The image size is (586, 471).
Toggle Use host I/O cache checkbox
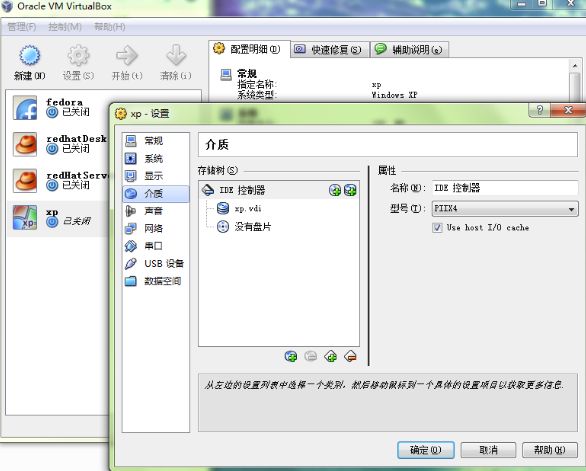(437, 228)
